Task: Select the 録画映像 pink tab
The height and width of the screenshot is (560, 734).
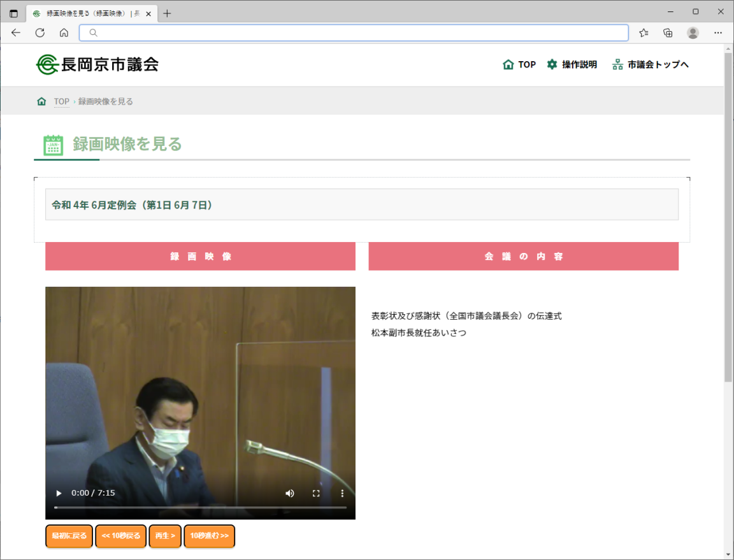Action: tap(200, 256)
